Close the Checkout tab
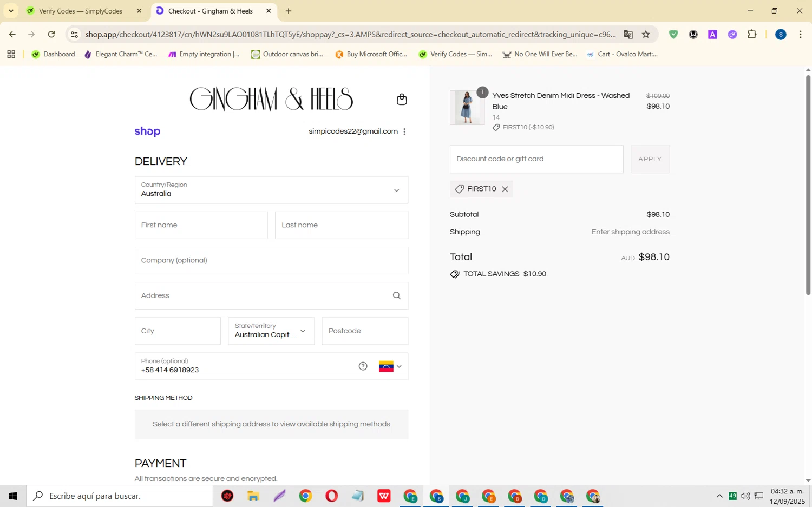The width and height of the screenshot is (812, 507). (269, 11)
